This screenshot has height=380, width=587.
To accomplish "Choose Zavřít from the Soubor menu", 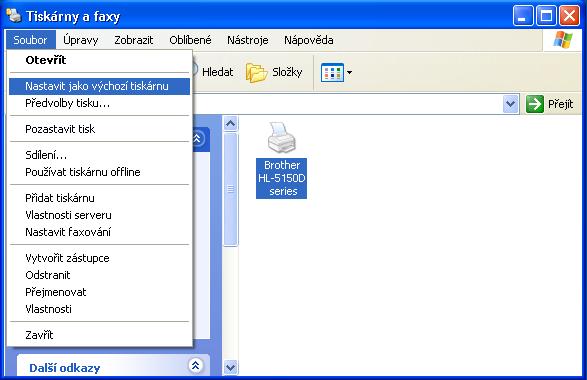I will coord(99,335).
